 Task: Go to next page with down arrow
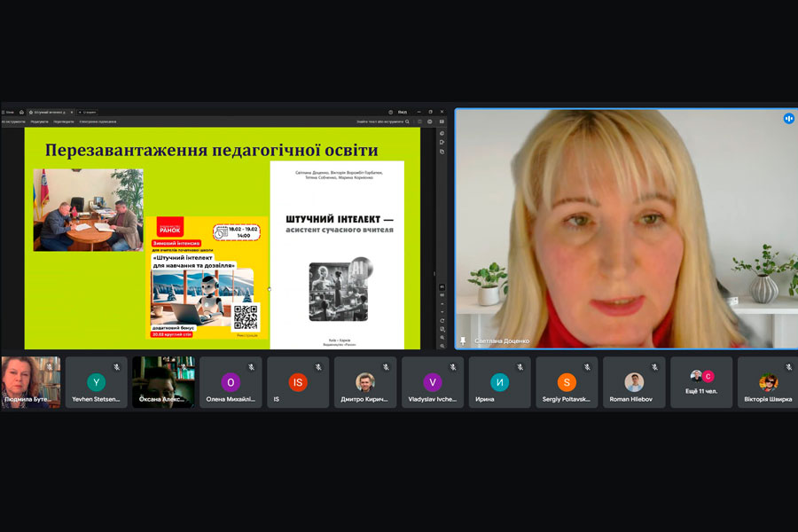tap(442, 312)
